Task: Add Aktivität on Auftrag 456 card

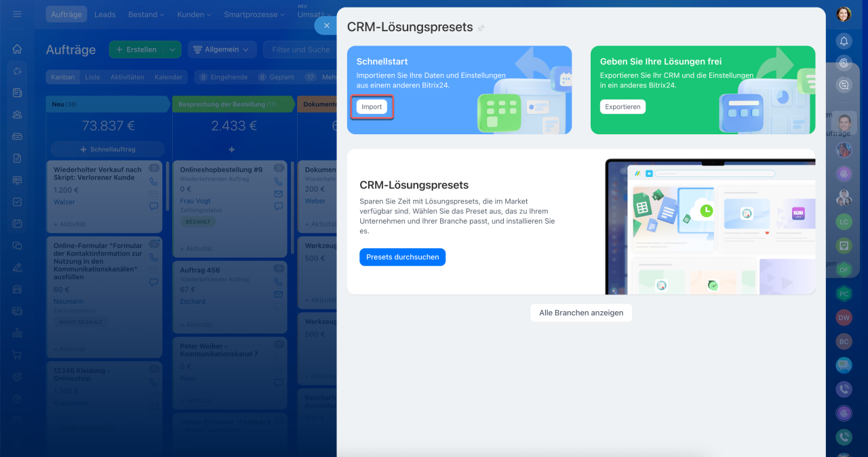Action: click(196, 324)
